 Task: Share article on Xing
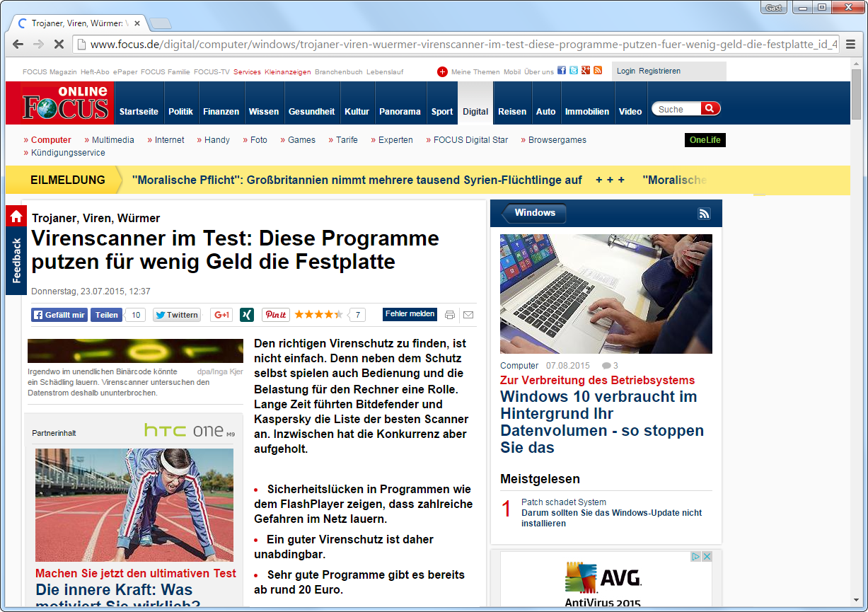[247, 315]
